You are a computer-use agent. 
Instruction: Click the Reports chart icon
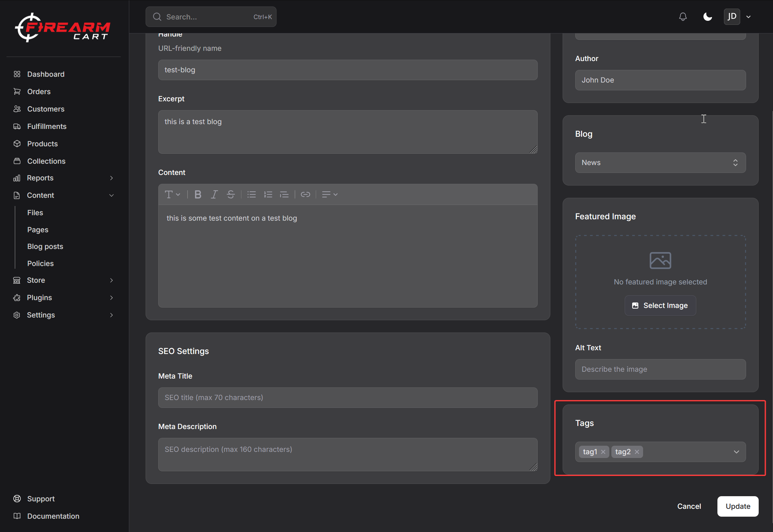17,178
